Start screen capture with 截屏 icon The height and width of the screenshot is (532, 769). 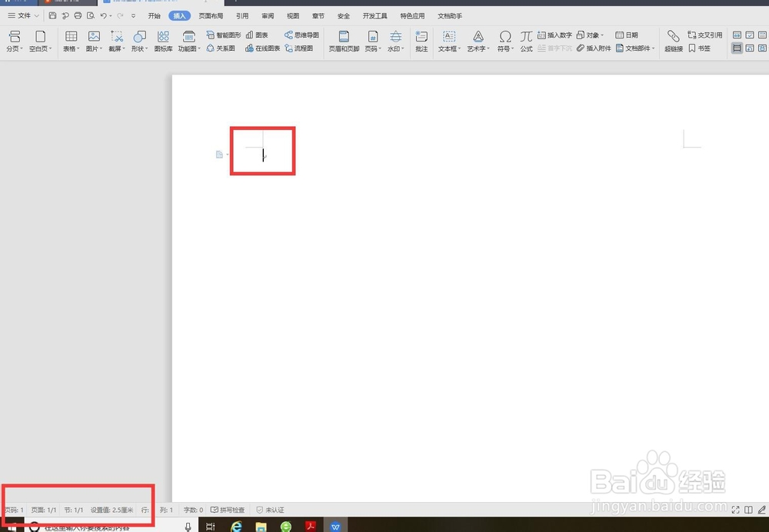coord(117,41)
